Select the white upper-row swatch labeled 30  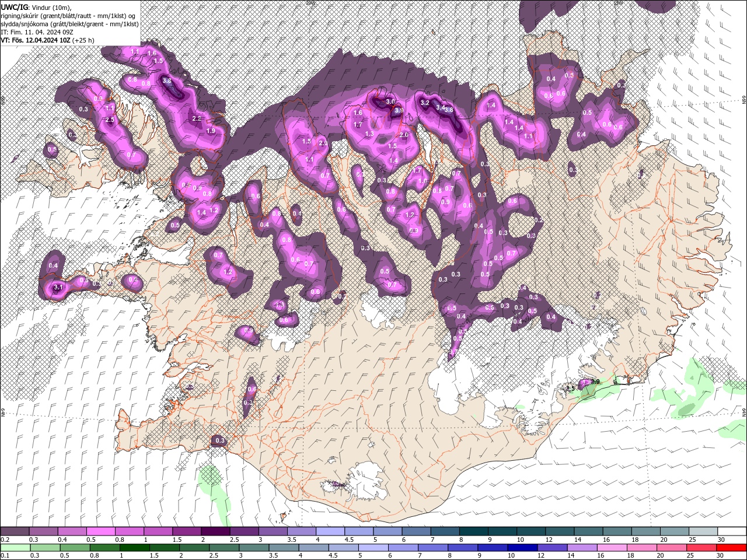(732, 531)
